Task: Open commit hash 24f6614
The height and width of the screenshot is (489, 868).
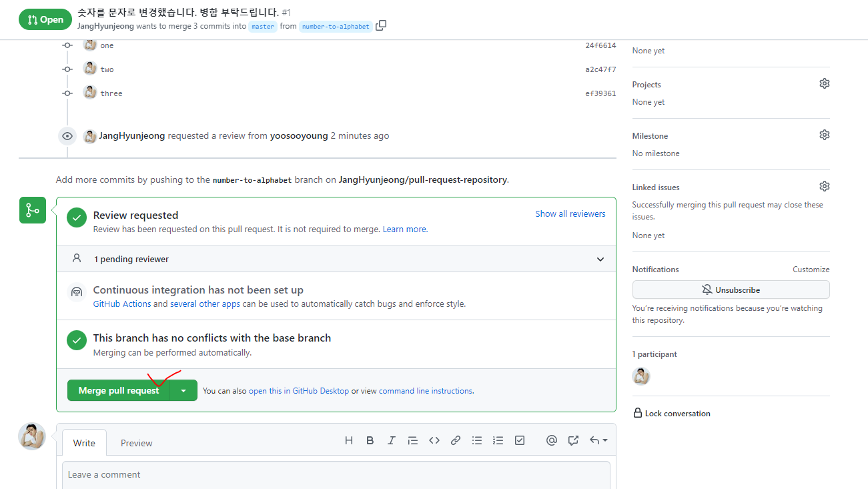Action: (600, 45)
